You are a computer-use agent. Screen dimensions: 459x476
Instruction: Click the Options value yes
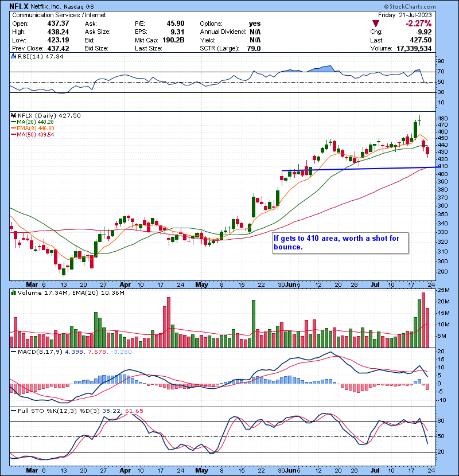(255, 24)
